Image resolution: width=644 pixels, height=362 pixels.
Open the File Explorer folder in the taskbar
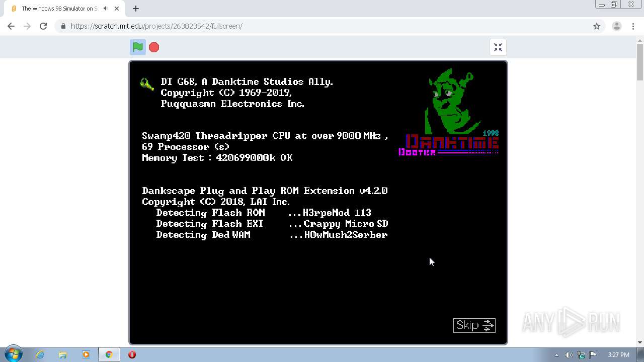point(63,354)
